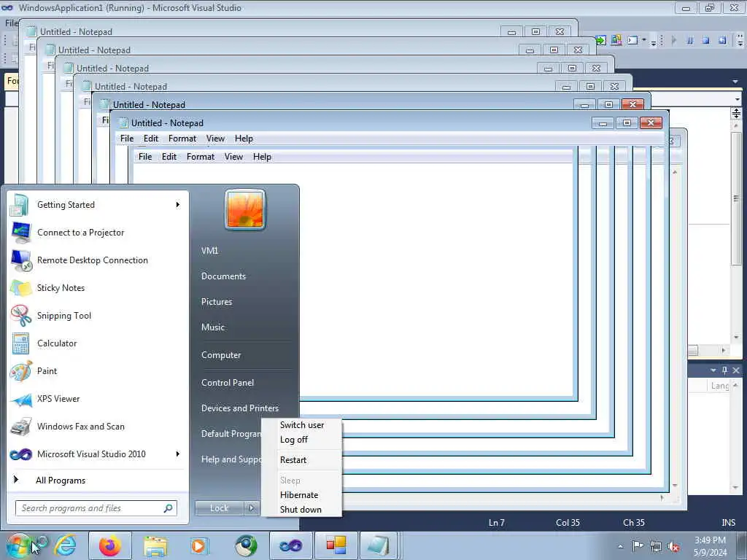The height and width of the screenshot is (560, 747).
Task: Click Col 35 in Visual Studio status bar
Action: [568, 522]
